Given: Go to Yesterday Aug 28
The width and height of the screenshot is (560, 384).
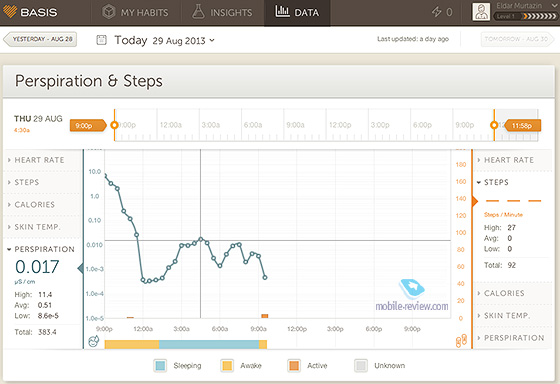Looking at the screenshot, I should point(40,39).
